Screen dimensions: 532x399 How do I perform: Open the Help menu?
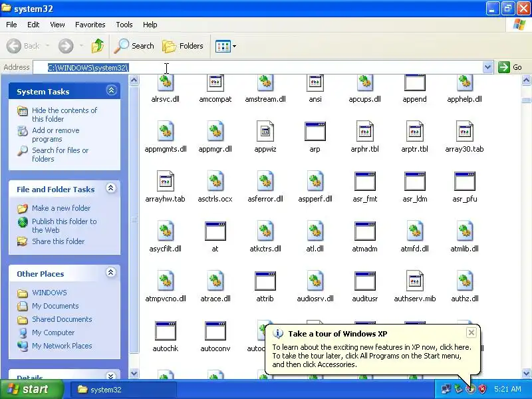click(150, 25)
